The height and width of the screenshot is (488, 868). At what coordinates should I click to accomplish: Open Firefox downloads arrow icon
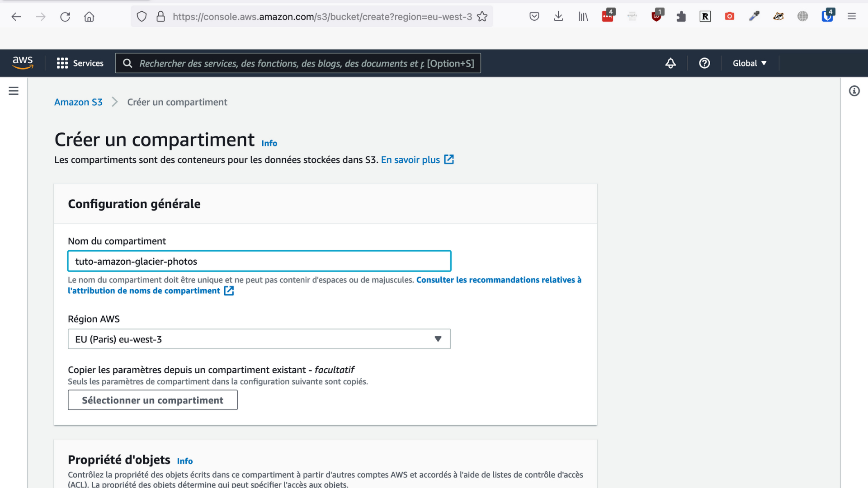point(558,17)
